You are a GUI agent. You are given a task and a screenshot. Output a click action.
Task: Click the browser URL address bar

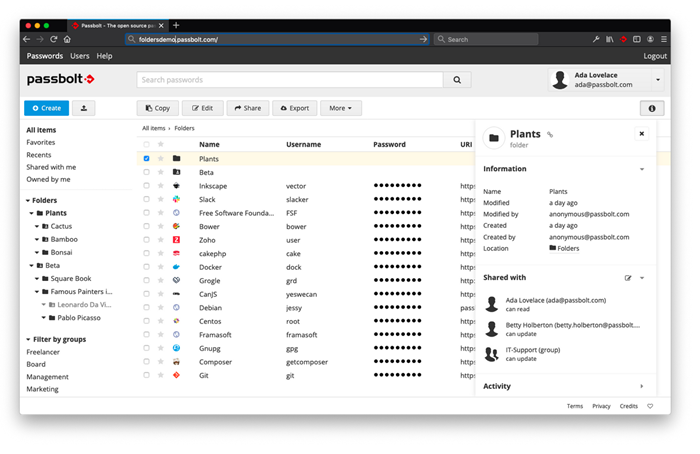(277, 39)
